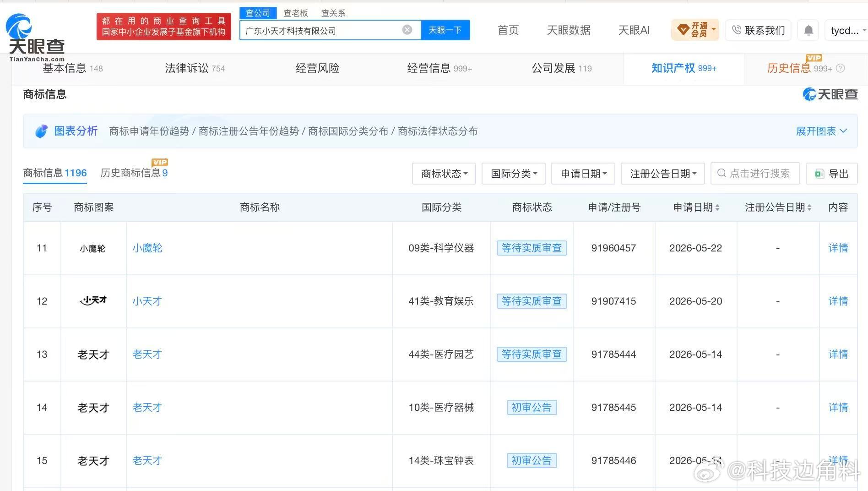Open the 基本信息 tab
This screenshot has width=868, height=491.
[73, 68]
